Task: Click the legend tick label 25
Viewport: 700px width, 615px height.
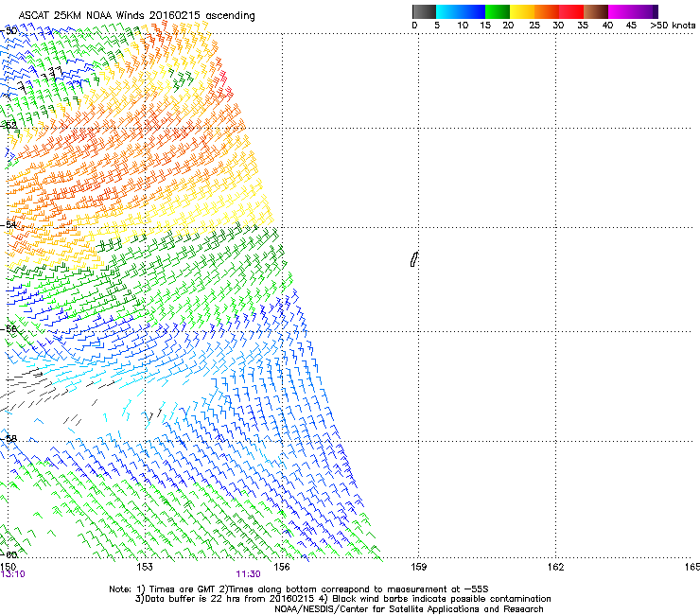Action: (534, 26)
